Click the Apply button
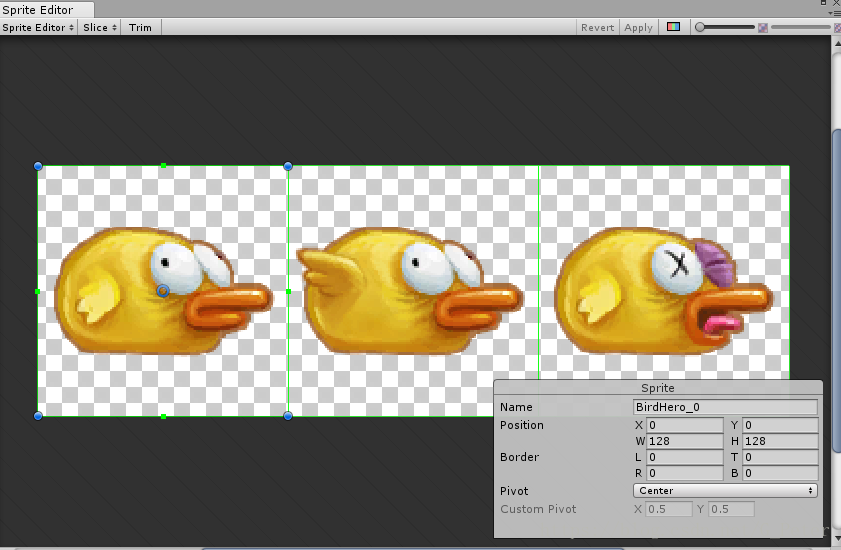The width and height of the screenshot is (841, 550). (638, 27)
